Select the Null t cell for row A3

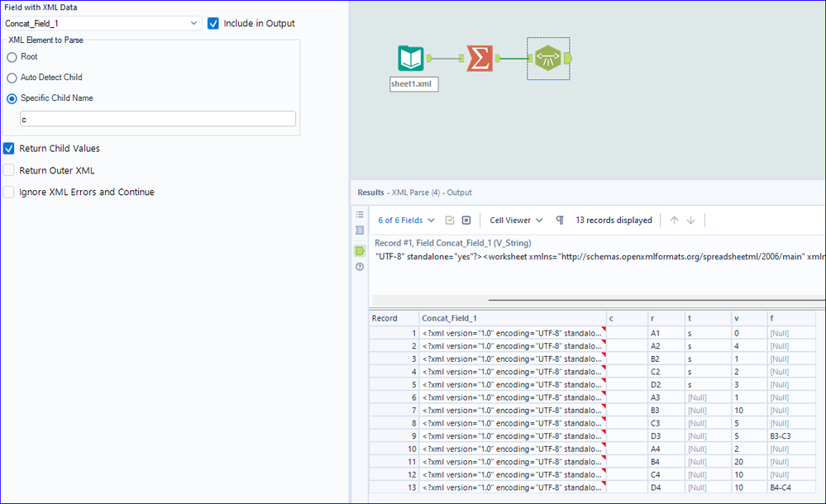(x=708, y=397)
